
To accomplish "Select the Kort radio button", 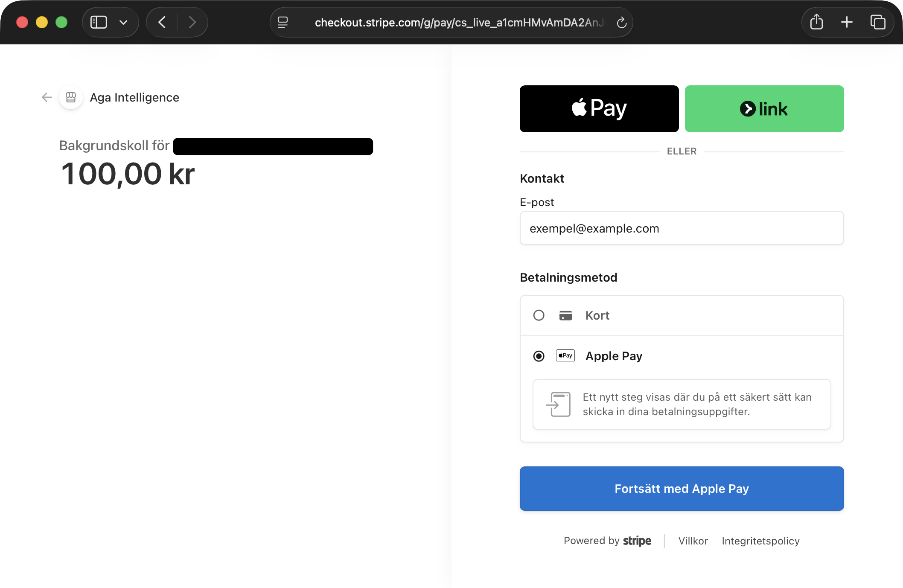I will point(539,315).
